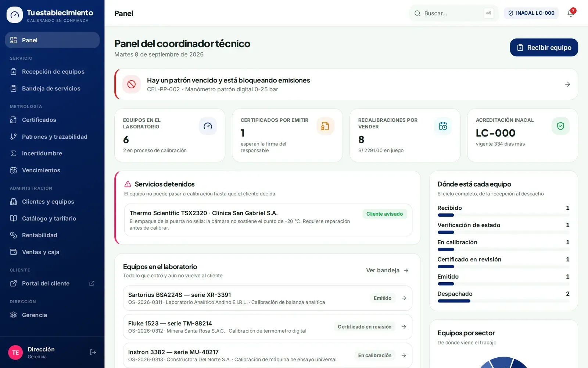
Task: Open the arrow for Fluke 1523 row
Action: [404, 327]
